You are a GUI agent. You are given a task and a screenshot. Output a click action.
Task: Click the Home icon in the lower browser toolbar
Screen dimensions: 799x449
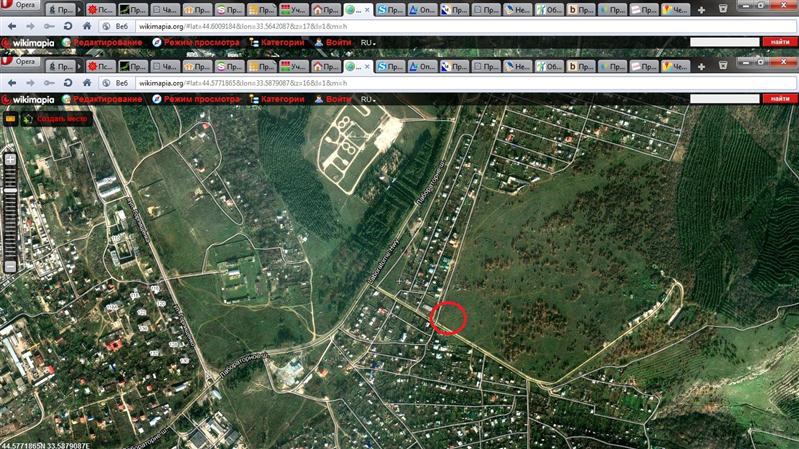(88, 82)
